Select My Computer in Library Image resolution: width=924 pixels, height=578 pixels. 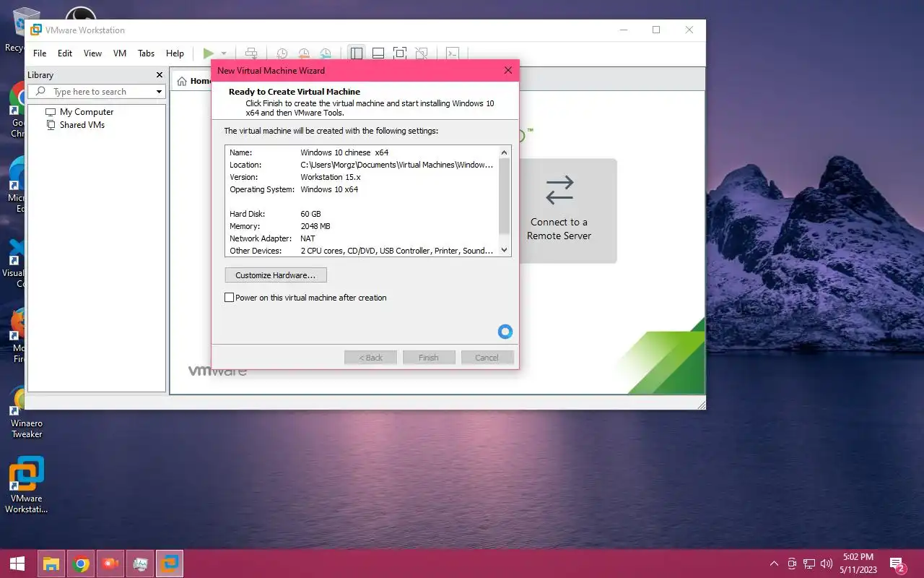(87, 112)
